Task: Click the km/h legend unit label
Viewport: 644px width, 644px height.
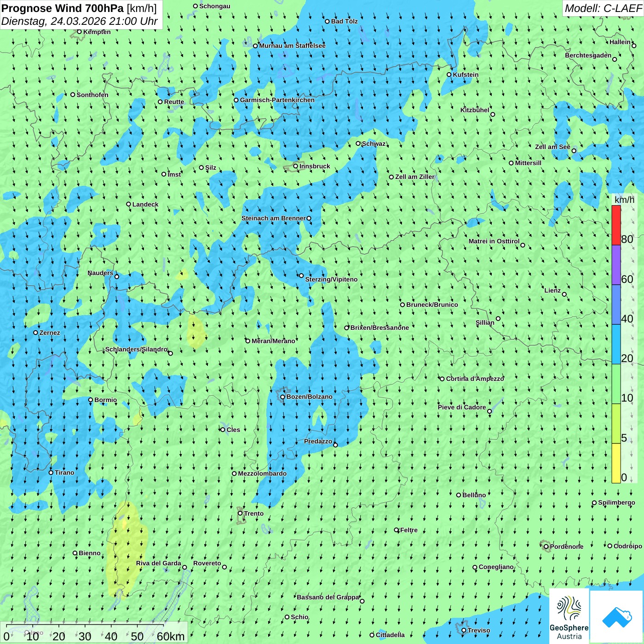Action: click(x=624, y=199)
